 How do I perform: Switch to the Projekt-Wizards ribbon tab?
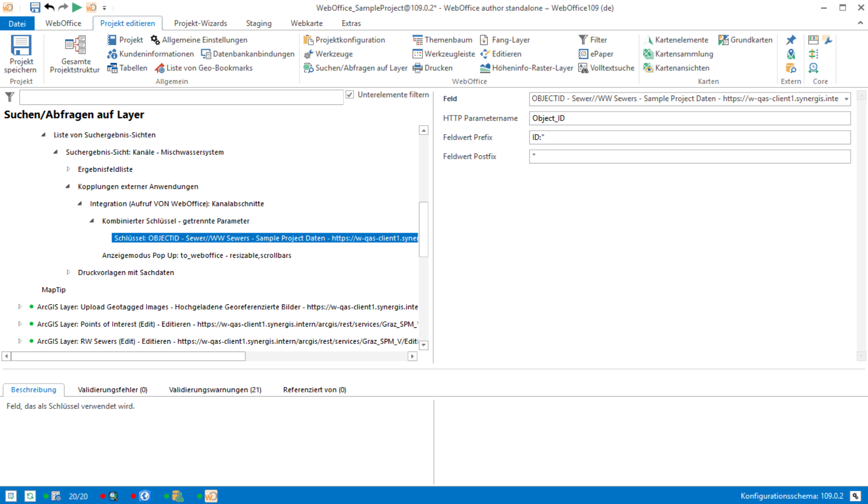pyautogui.click(x=200, y=23)
